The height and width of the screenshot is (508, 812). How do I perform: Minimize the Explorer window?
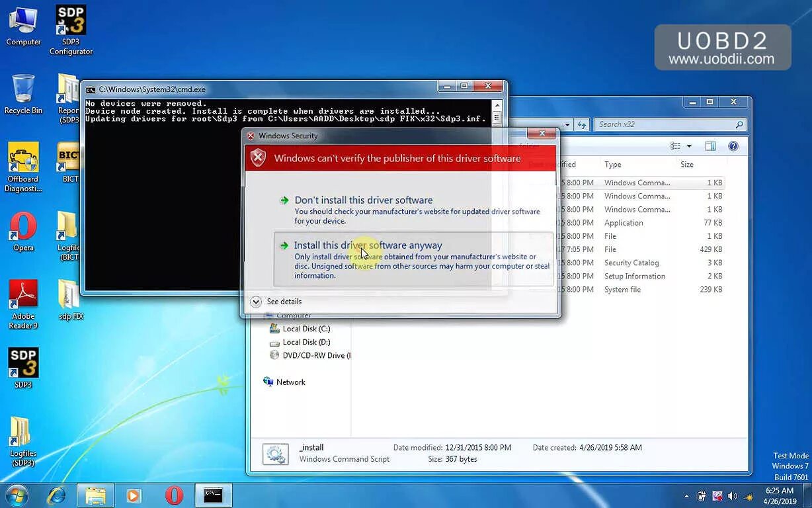[x=692, y=102]
